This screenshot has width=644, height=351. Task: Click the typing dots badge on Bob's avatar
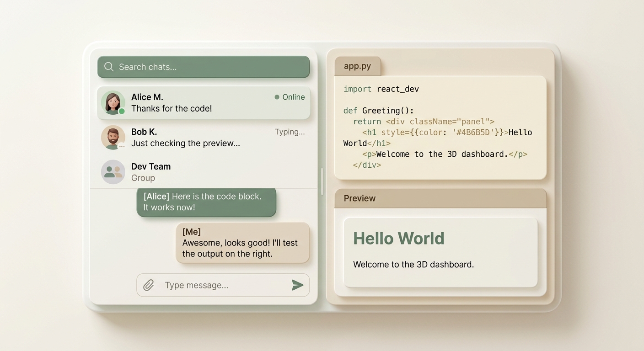click(122, 146)
